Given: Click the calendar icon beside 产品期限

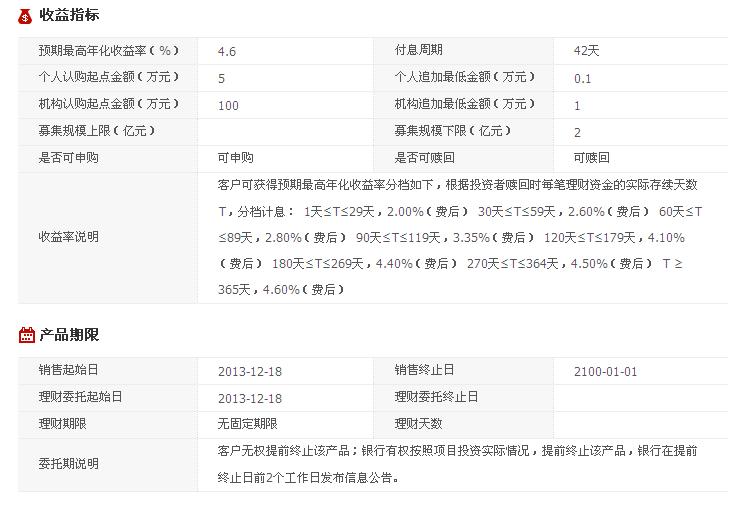Looking at the screenshot, I should tap(26, 335).
